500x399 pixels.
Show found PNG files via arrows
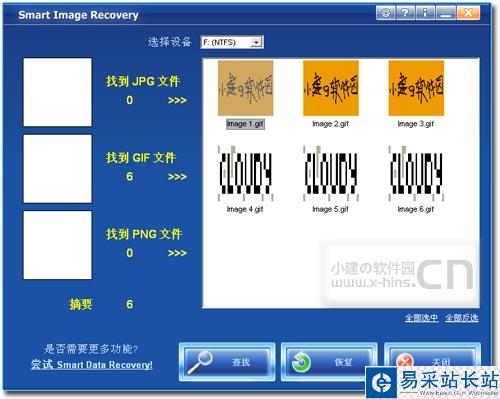pyautogui.click(x=177, y=253)
